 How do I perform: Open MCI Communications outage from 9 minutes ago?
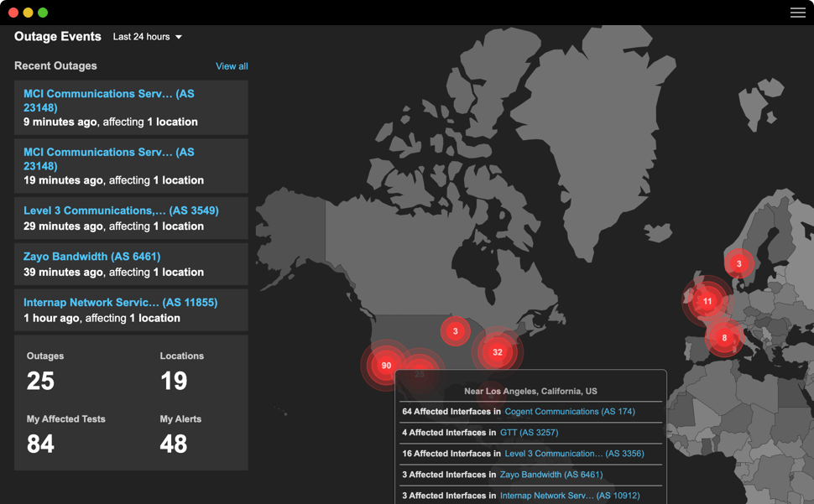coord(108,101)
